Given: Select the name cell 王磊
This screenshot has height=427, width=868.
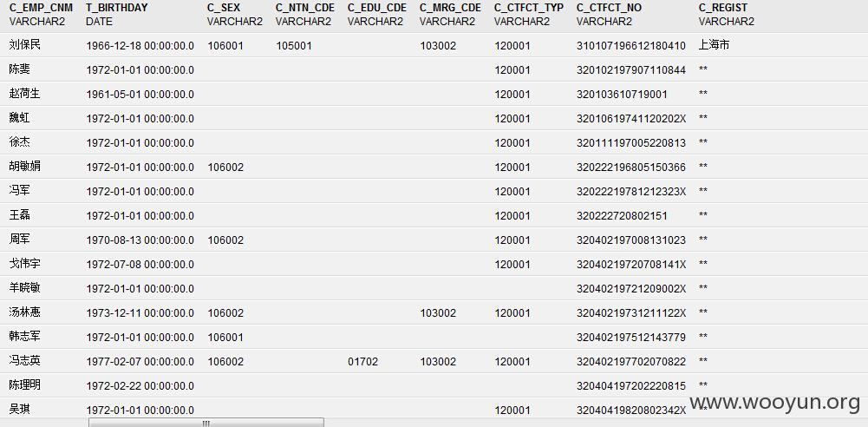Looking at the screenshot, I should click(x=19, y=215).
